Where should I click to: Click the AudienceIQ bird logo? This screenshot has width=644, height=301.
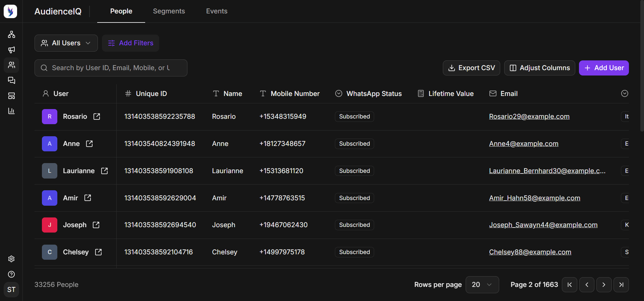pyautogui.click(x=10, y=11)
